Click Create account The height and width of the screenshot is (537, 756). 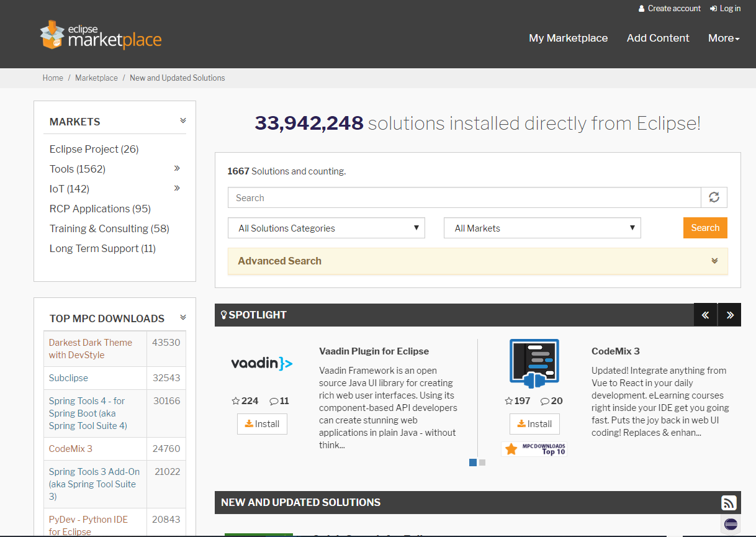coord(670,9)
